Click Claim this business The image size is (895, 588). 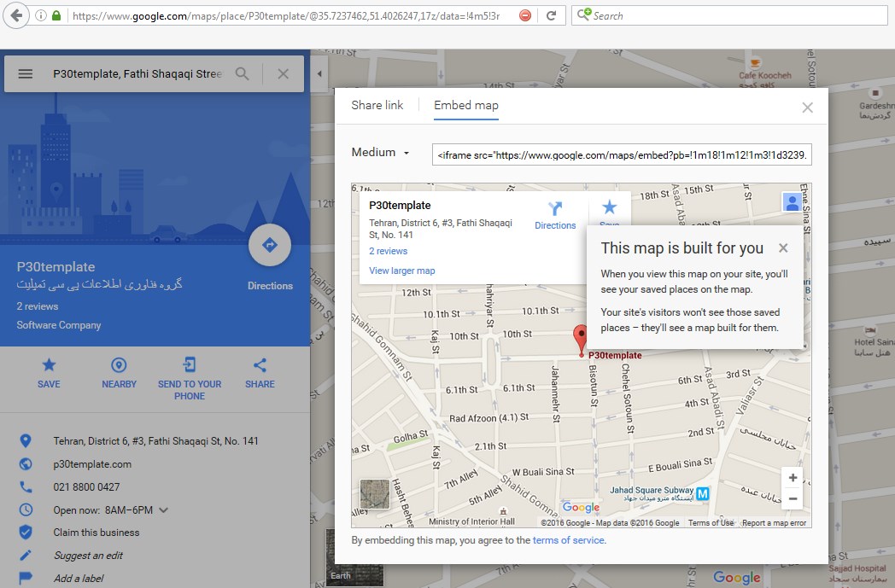[96, 533]
